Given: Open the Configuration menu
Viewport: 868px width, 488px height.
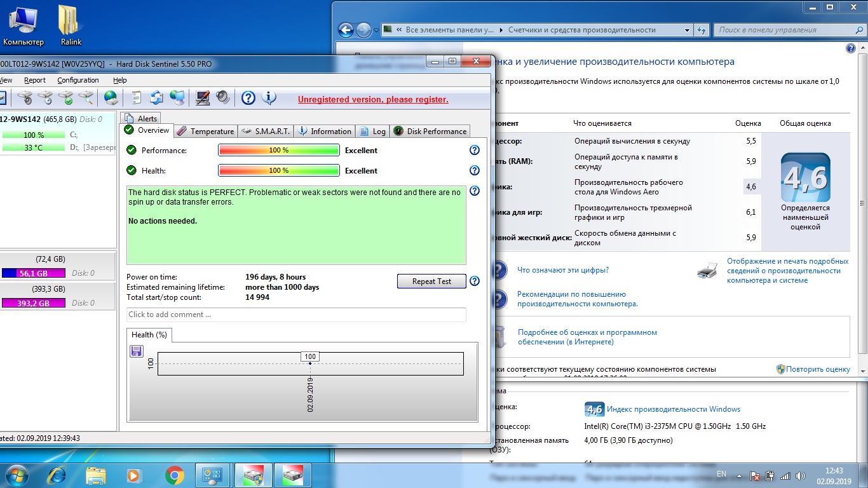Looking at the screenshot, I should tap(78, 80).
